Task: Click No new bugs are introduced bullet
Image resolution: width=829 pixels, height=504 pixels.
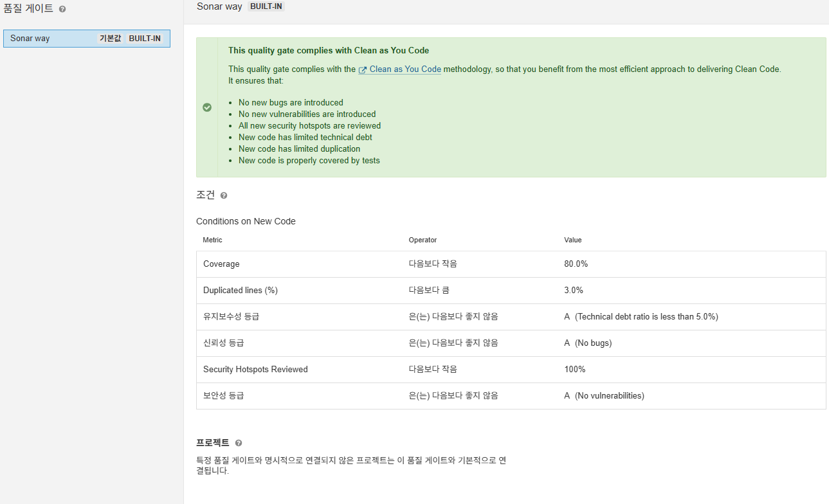Action: (x=291, y=102)
